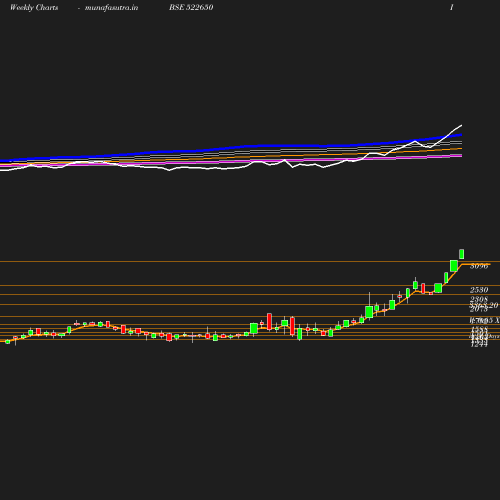Viewport: 500px width, 500px height.
Task: Click the 2530 price level label
Action: pos(479,290)
